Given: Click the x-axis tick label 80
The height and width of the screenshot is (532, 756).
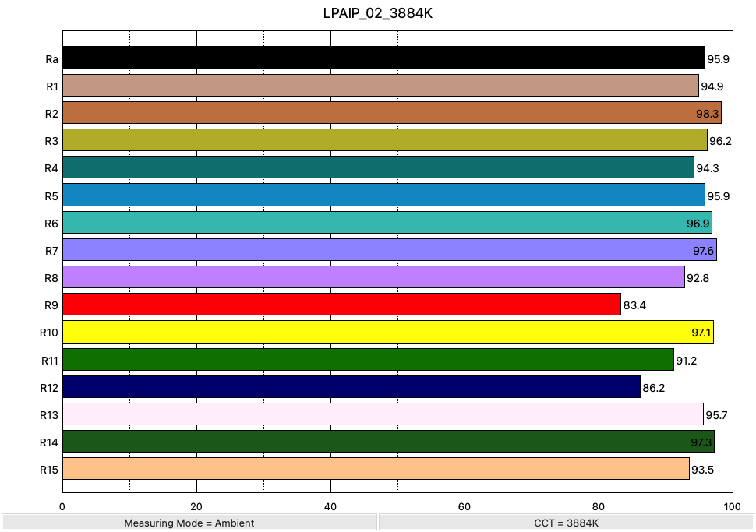Looking at the screenshot, I should (x=599, y=506).
